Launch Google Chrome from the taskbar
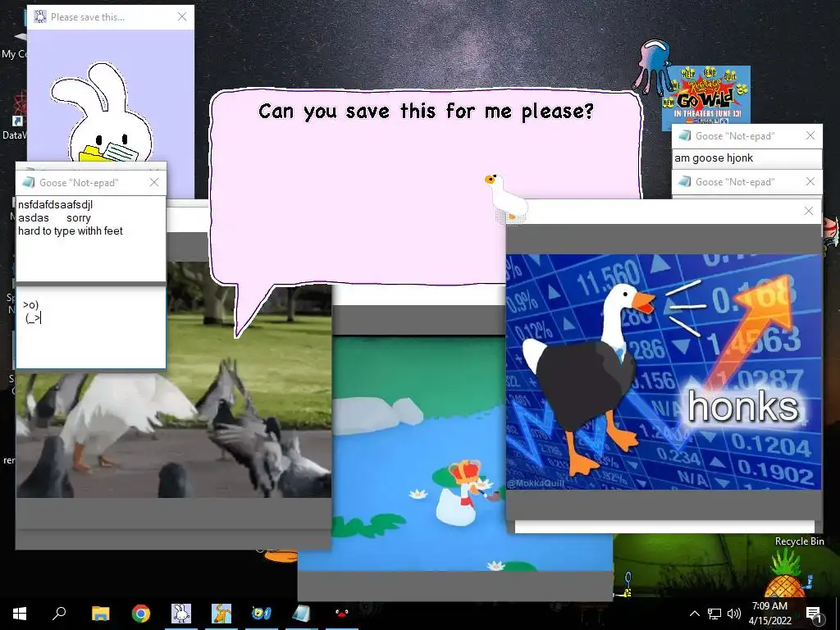 tap(141, 614)
